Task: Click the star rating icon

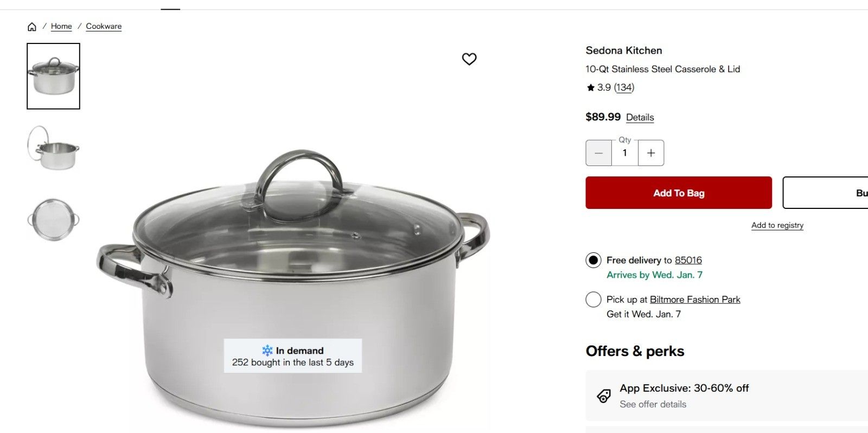Action: point(590,87)
